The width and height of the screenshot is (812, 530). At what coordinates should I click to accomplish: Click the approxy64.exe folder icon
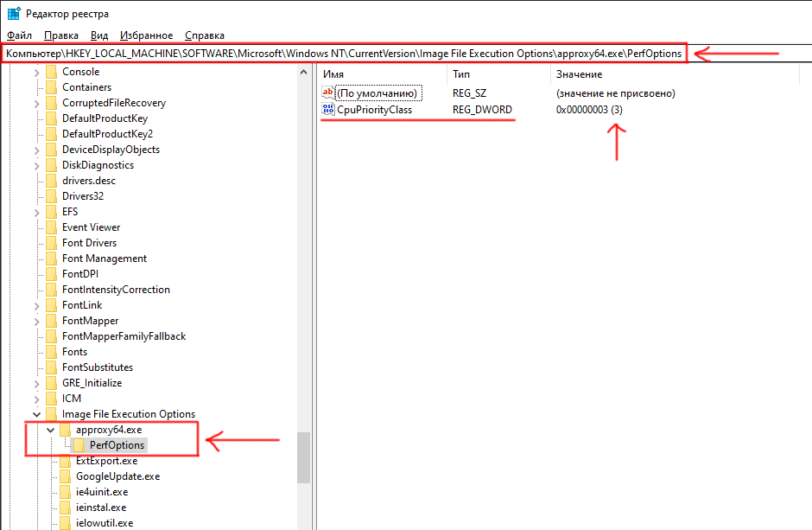coord(65,430)
